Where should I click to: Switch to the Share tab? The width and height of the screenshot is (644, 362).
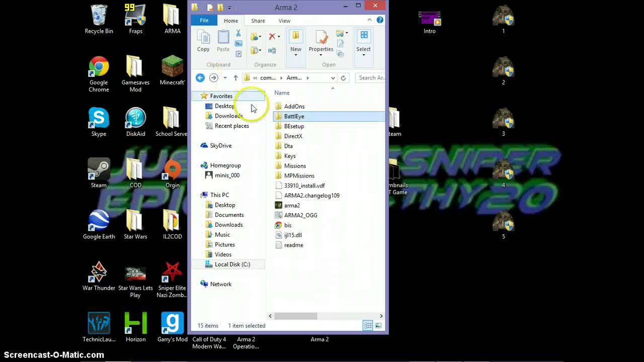pos(258,21)
